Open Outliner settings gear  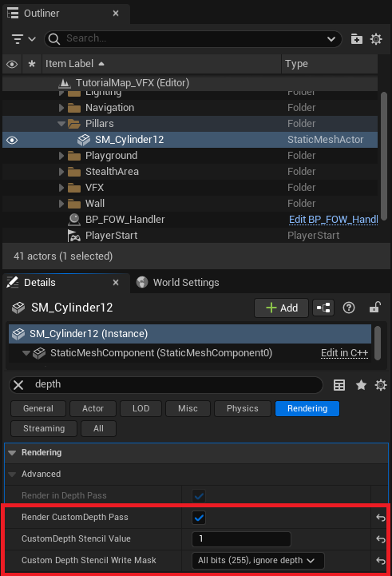[376, 38]
